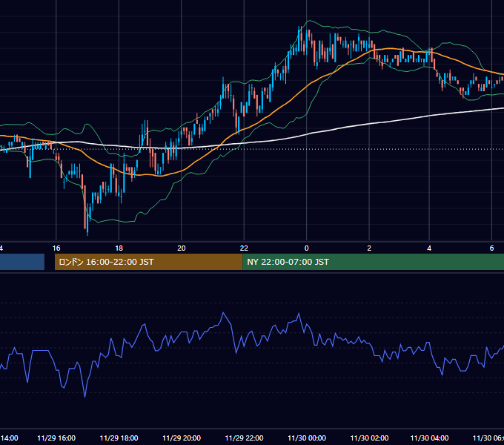Click the 11/29 20:00 time label
504x445 pixels.
point(182,438)
